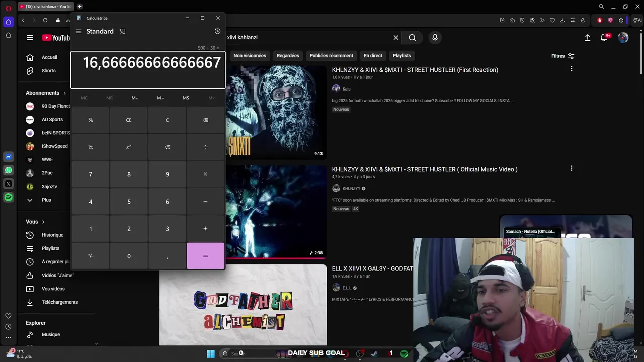Click the calculator digit 5 key
The image size is (644, 362).
pyautogui.click(x=129, y=202)
